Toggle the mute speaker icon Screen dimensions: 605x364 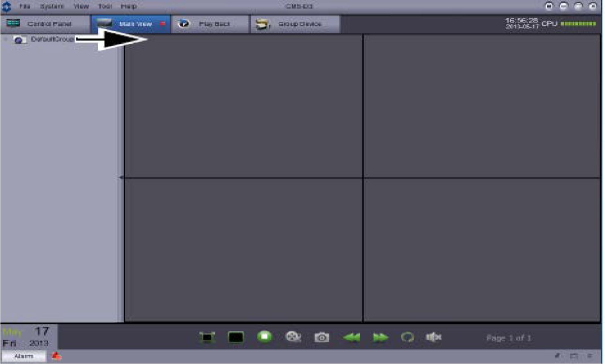click(x=433, y=337)
